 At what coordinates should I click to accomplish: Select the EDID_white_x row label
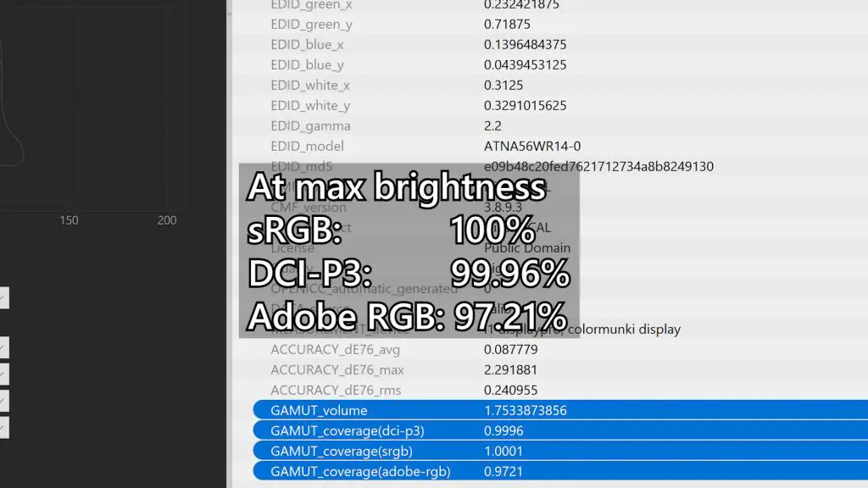[310, 86]
